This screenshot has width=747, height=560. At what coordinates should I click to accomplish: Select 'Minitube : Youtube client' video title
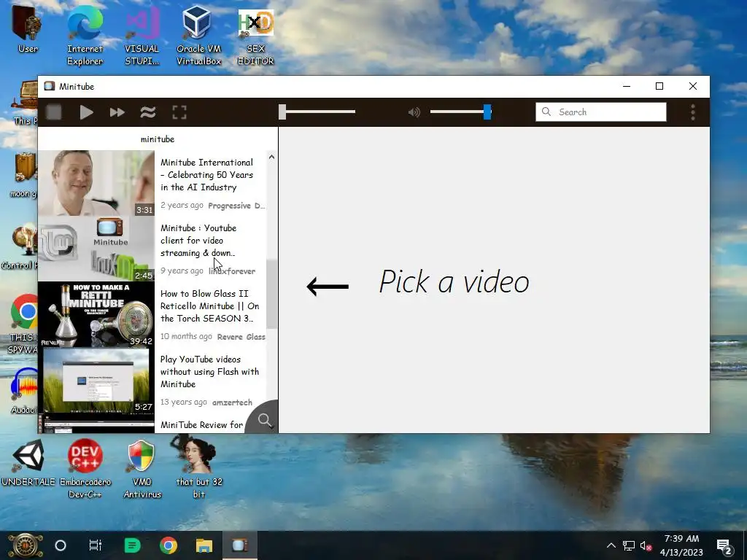[x=198, y=241]
